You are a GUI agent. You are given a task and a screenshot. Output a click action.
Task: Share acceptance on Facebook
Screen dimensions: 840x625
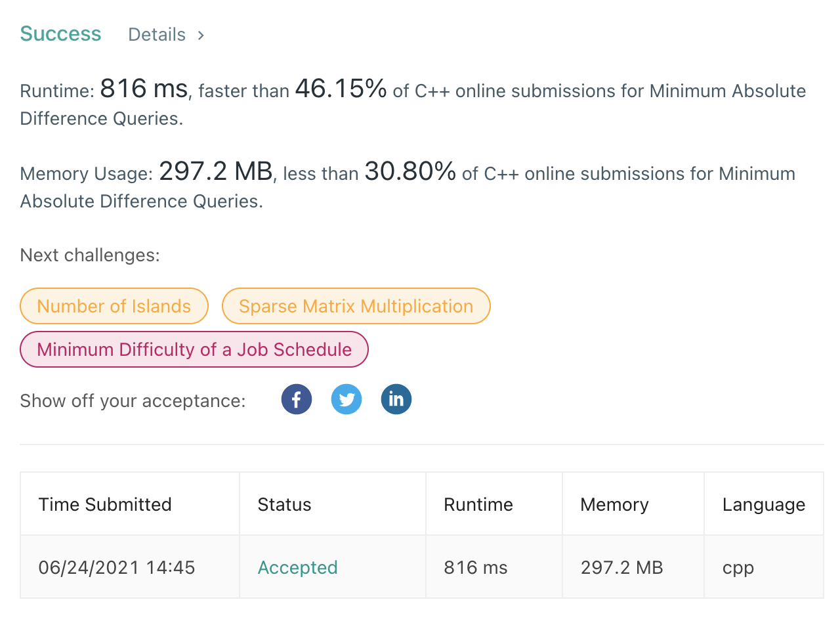297,399
